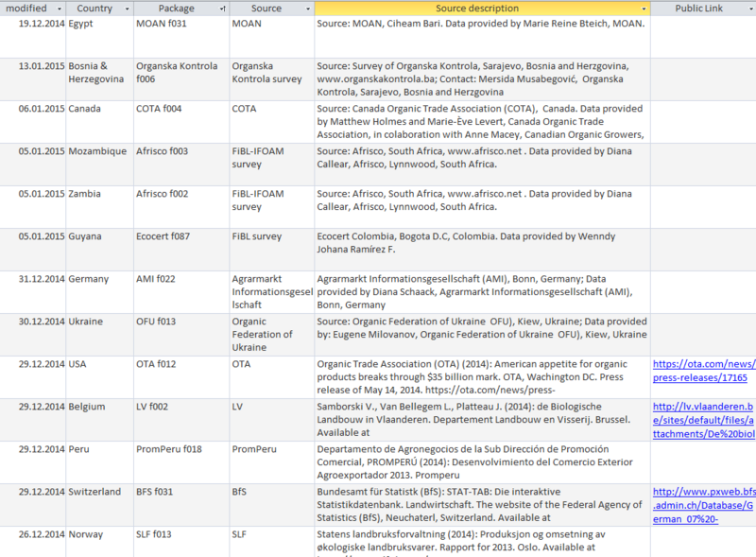Select the SLF f013 package cell
This screenshot has height=557, width=756.
[181, 542]
